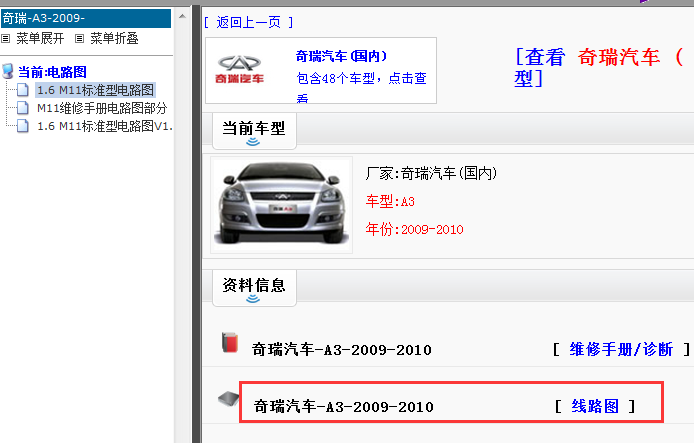Click 奇瑞汽车-A3-2009-2010 in 线路图 row
Viewport: 694px width, 443px height.
tap(343, 406)
